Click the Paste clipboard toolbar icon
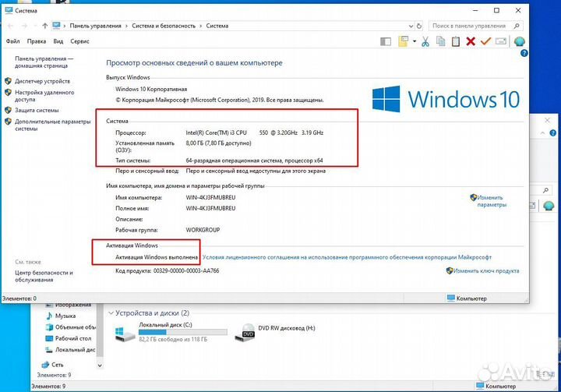The width and height of the screenshot is (561, 392). pos(456,41)
